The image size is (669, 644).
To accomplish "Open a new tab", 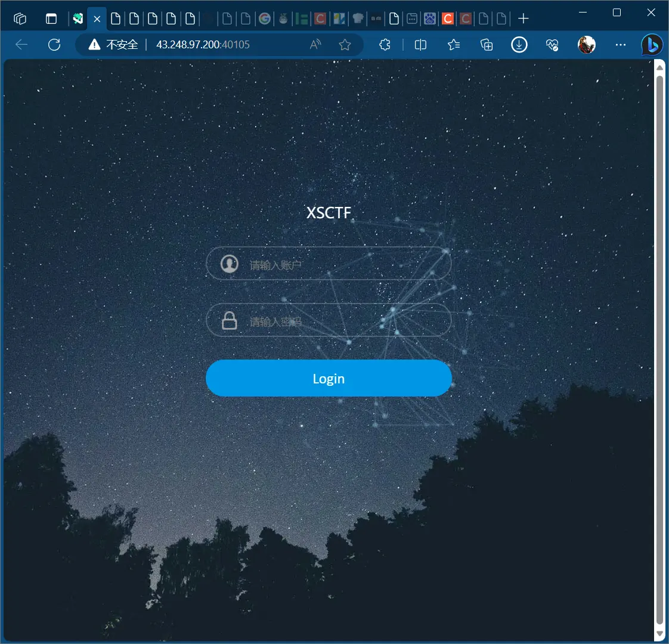I will click(523, 19).
